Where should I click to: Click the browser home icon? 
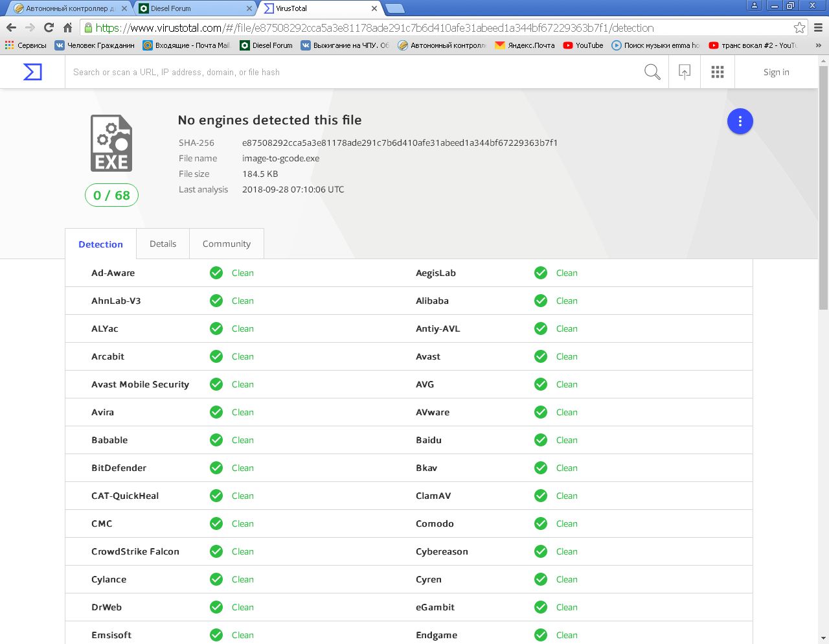click(x=67, y=28)
